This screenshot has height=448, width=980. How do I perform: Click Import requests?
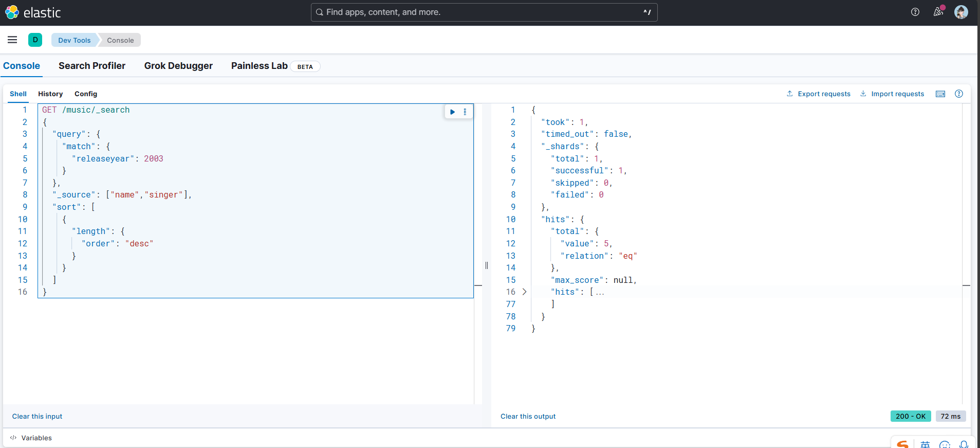pyautogui.click(x=892, y=94)
